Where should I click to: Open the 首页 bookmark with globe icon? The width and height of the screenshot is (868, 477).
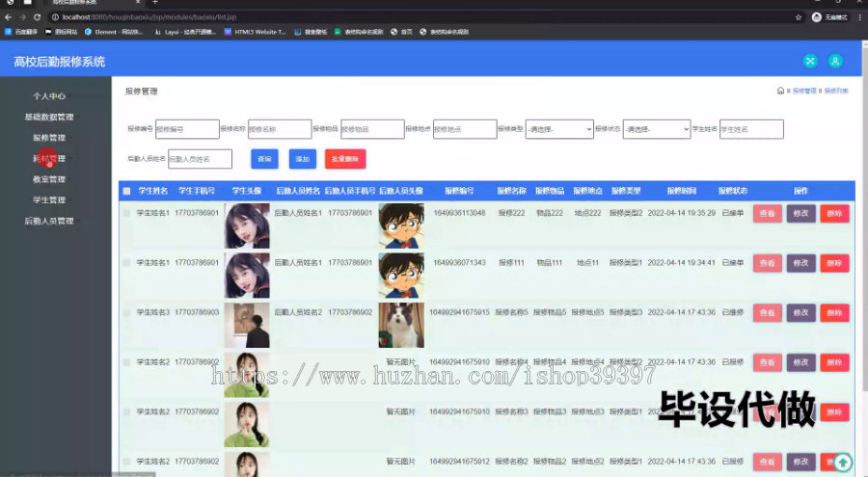[401, 32]
